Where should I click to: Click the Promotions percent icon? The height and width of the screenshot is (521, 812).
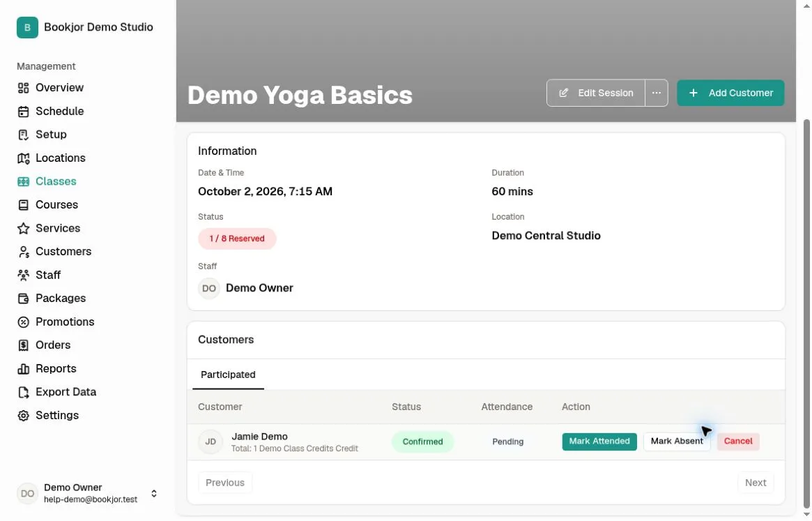23,322
